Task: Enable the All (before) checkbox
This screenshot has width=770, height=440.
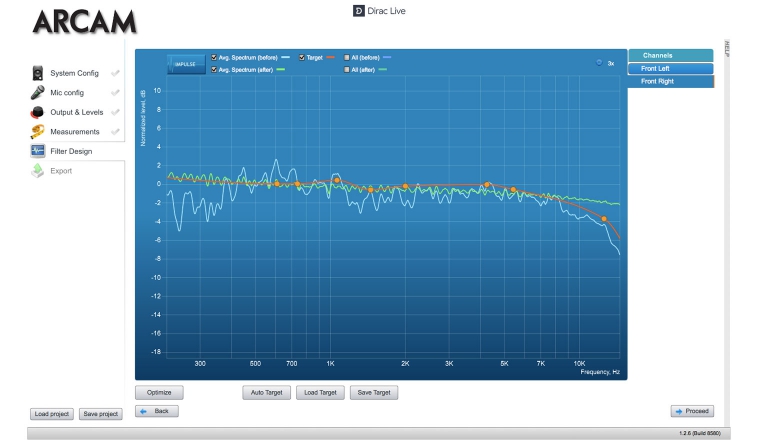Action: tap(346, 58)
